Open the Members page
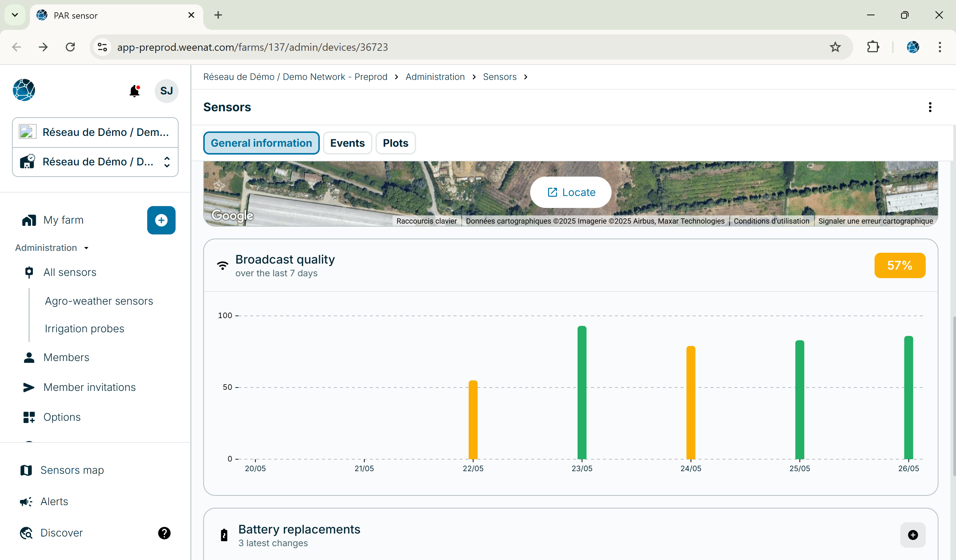Image resolution: width=956 pixels, height=560 pixels. 66,358
